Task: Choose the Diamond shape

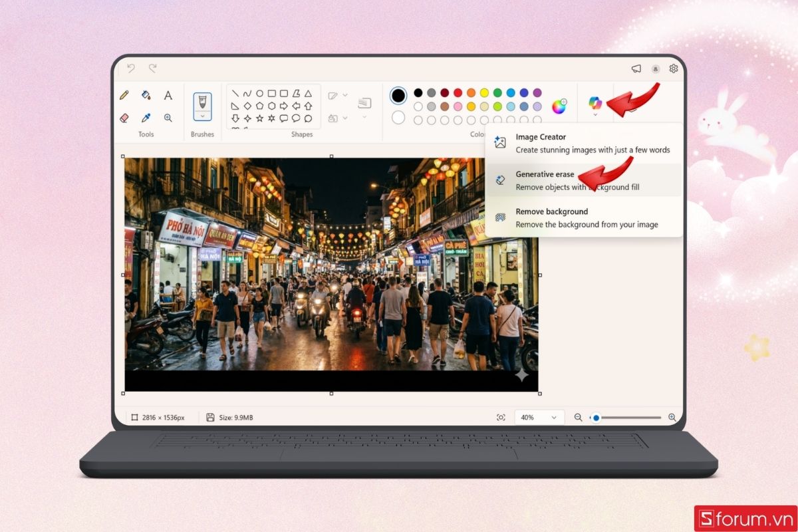Action: [x=247, y=106]
